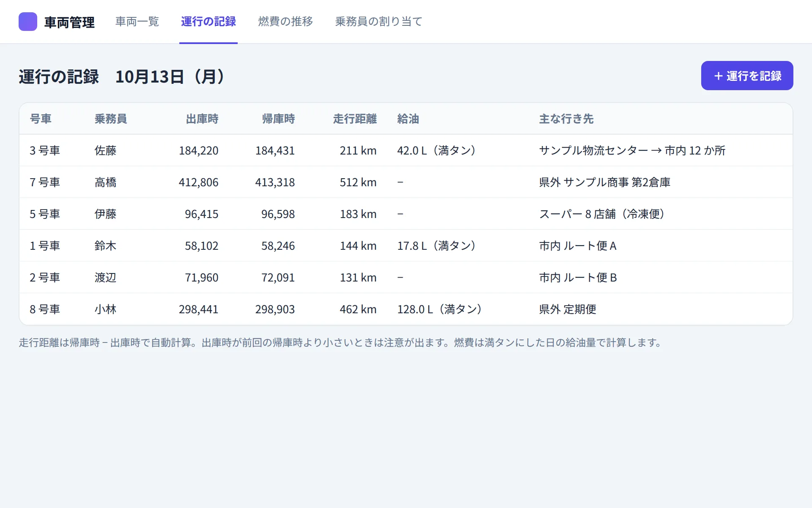Click destination 市内 ルート便 A
This screenshot has width=812, height=508.
[578, 246]
